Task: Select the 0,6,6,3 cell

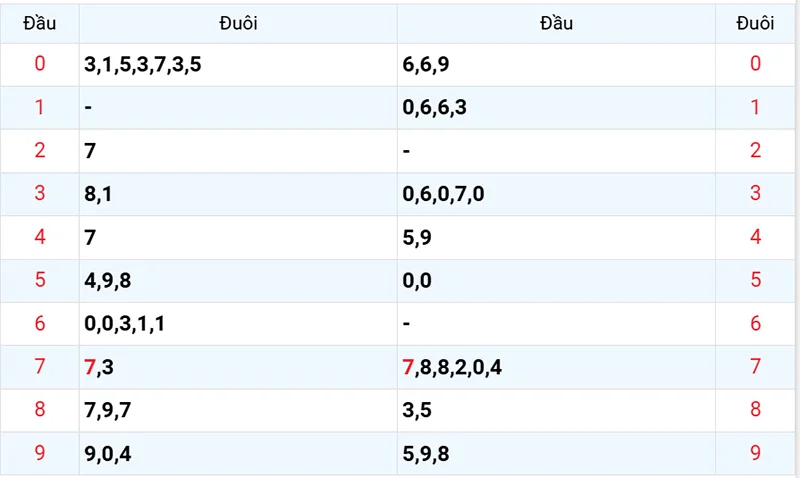Action: pyautogui.click(x=434, y=108)
